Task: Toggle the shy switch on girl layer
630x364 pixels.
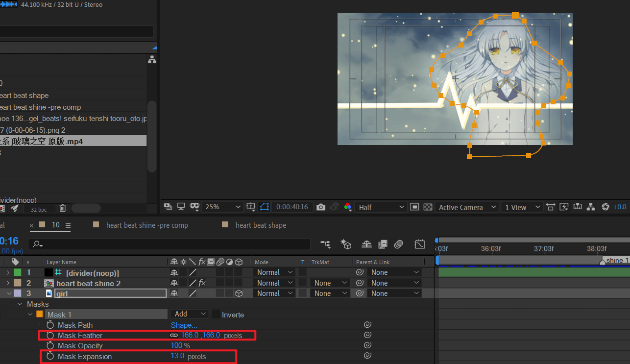Action: [x=174, y=293]
